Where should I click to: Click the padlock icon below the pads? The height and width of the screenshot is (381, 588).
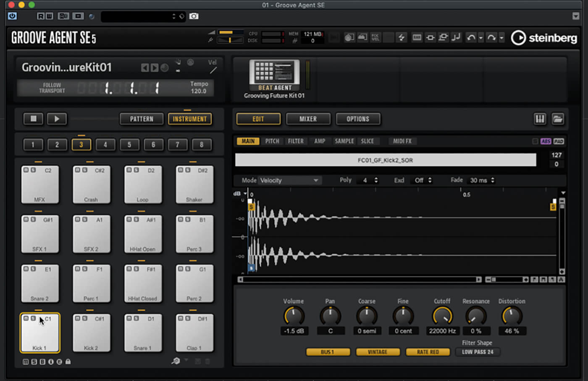tap(68, 362)
